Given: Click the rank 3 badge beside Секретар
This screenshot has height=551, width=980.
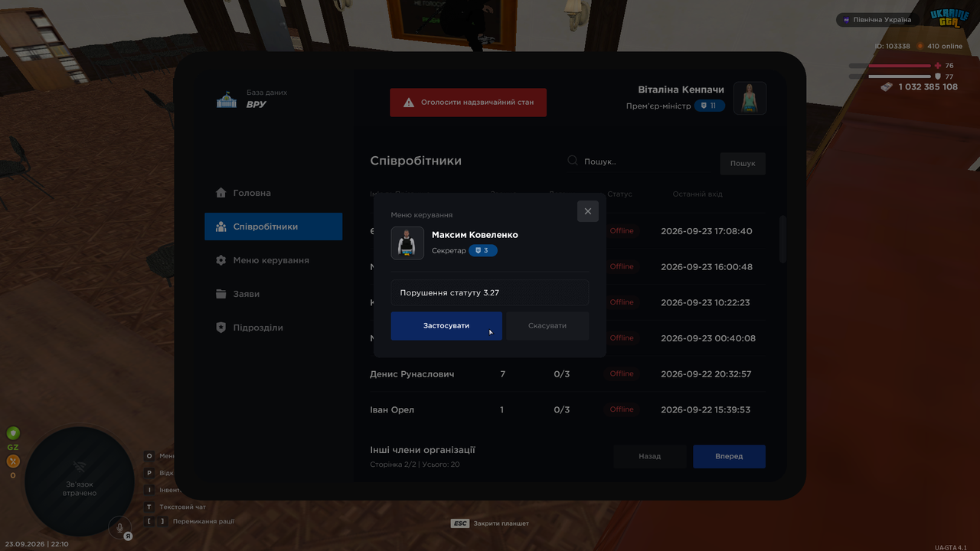Looking at the screenshot, I should coord(483,250).
